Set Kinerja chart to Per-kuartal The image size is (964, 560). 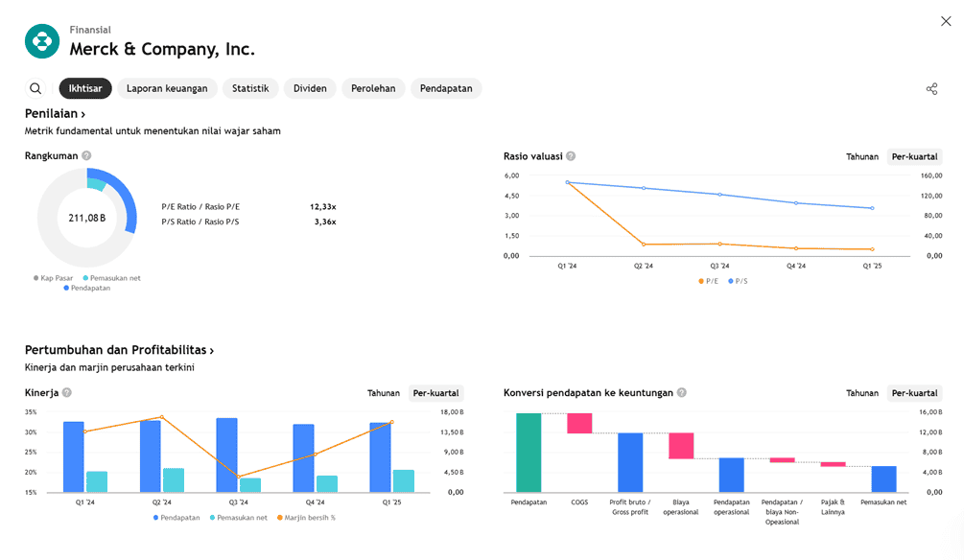tap(435, 393)
